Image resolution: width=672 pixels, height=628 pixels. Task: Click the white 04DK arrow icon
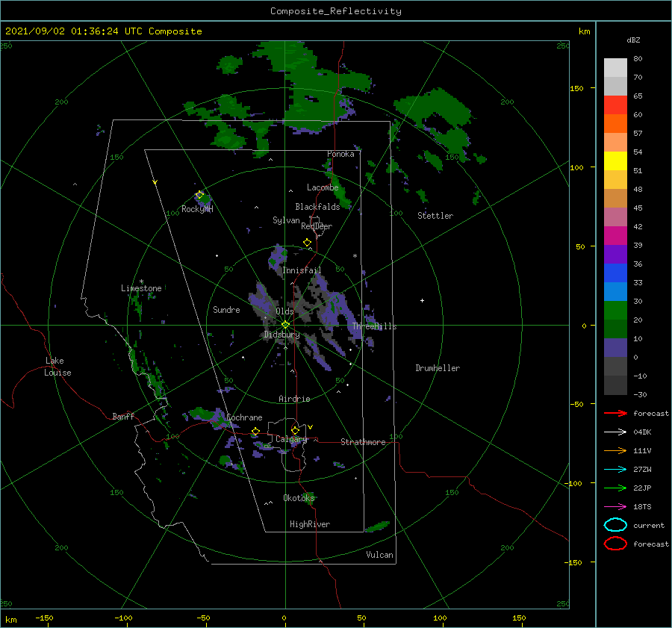point(615,432)
